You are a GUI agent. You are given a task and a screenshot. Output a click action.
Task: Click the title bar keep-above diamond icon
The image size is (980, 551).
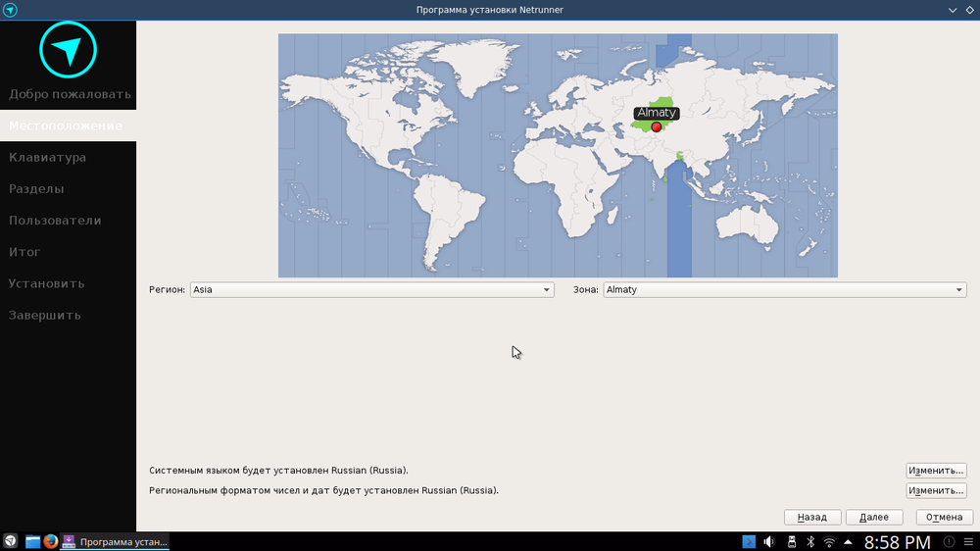point(969,10)
